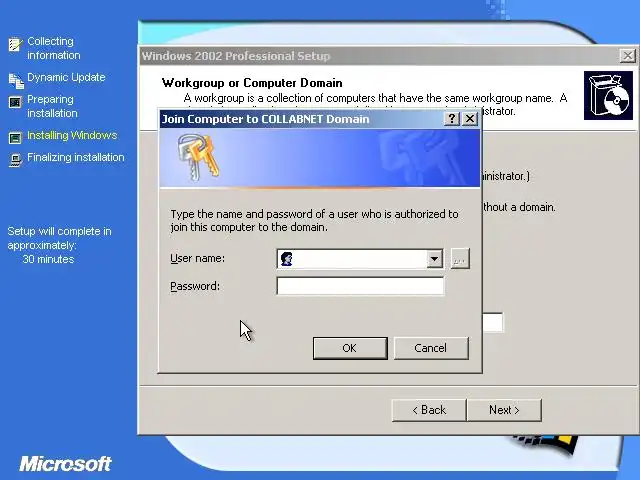Click the 'Workgroup or Computer Domain' heading
This screenshot has width=640, height=480.
[252, 83]
